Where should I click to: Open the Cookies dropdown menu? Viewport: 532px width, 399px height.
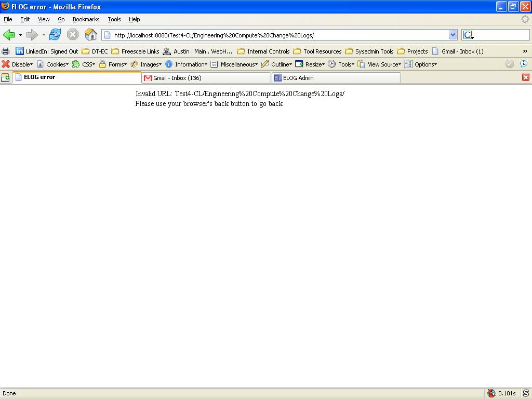52,64
